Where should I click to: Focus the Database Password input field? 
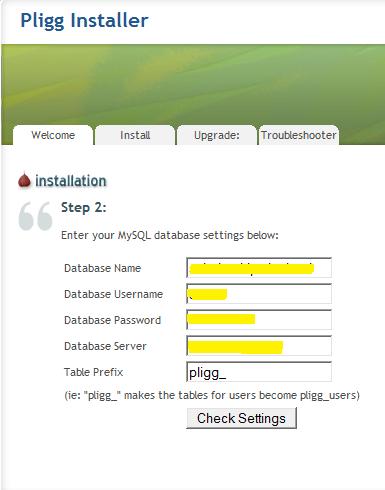[259, 320]
